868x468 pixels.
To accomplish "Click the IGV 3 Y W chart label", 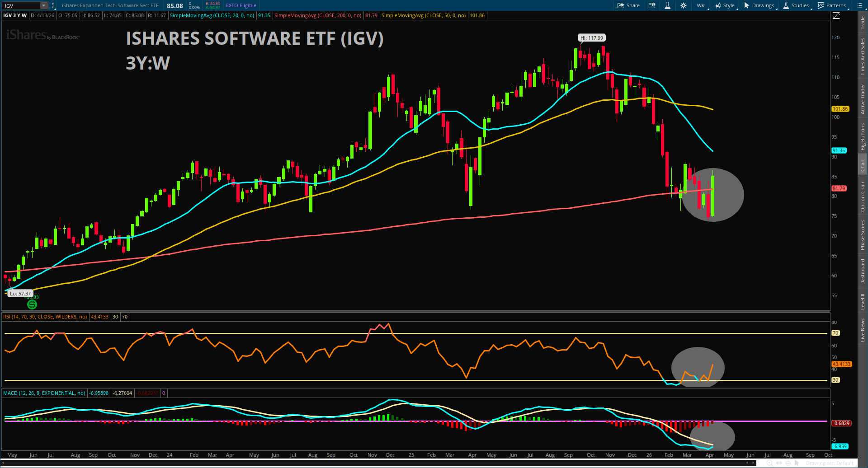I will click(x=15, y=15).
